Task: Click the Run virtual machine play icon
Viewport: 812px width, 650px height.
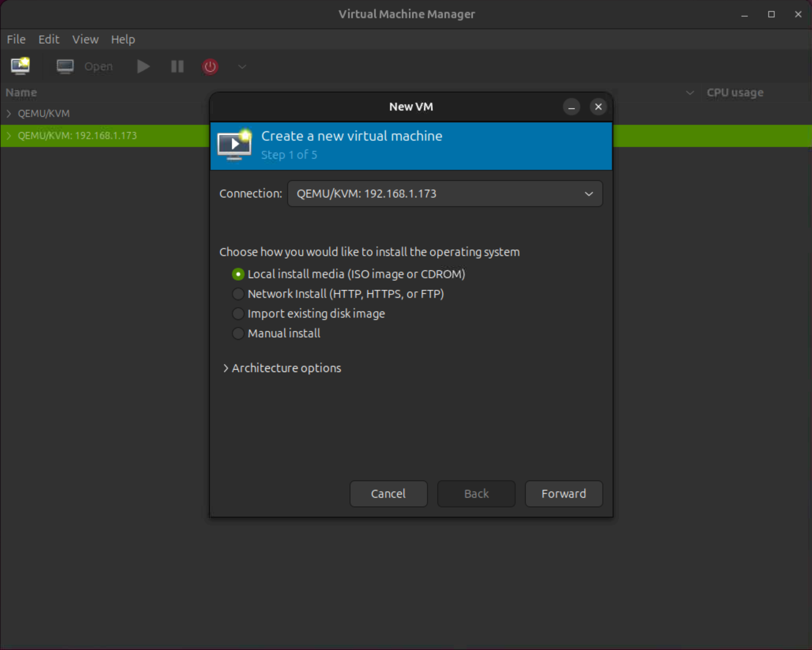Action: [x=143, y=66]
